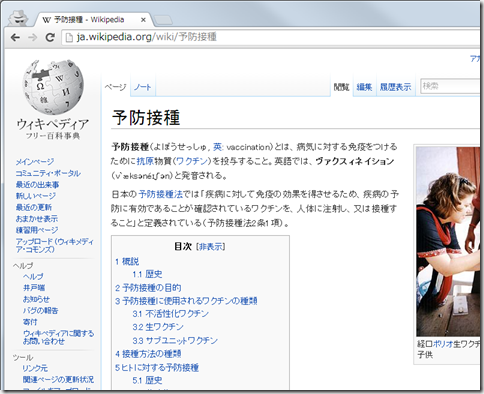The image size is (484, 394).
Task: Open 最近の更新 in the sidebar
Action: click(34, 207)
